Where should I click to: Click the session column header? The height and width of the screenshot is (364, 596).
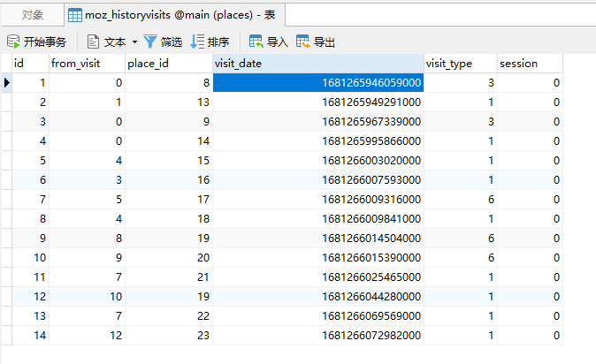click(530, 64)
